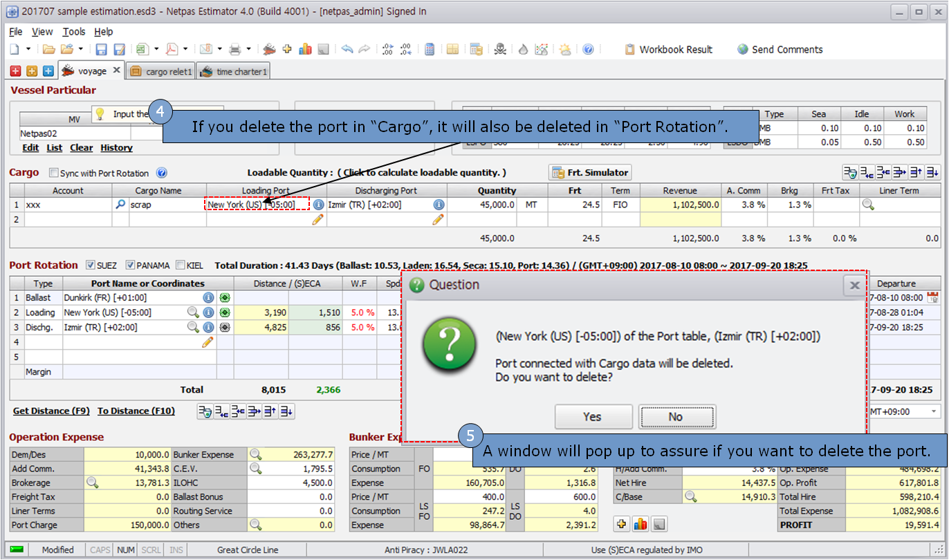Open the Help menu

click(x=104, y=31)
